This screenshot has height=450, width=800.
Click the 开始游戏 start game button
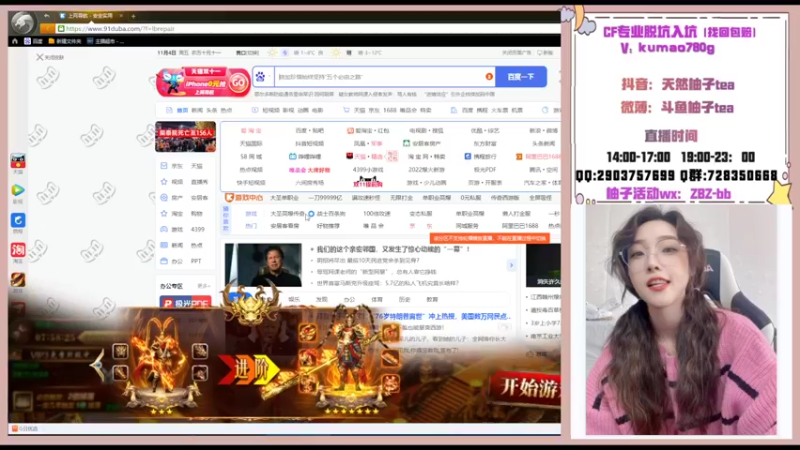pyautogui.click(x=526, y=388)
